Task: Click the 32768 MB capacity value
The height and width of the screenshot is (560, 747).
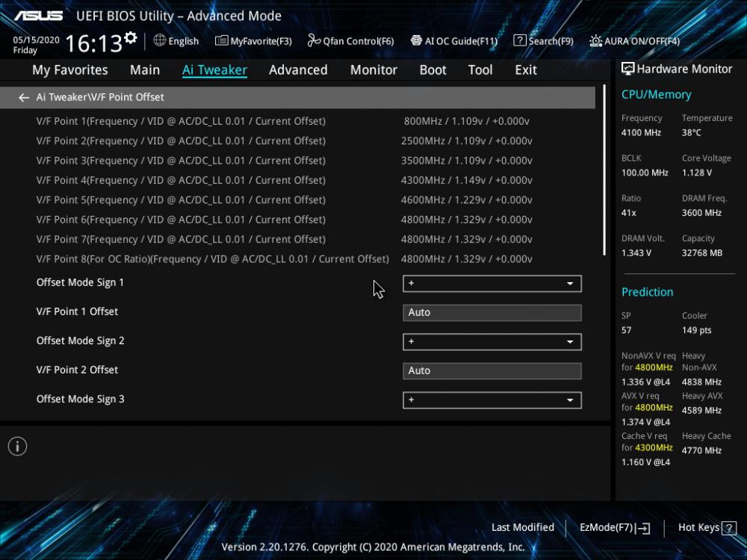Action: [701, 253]
